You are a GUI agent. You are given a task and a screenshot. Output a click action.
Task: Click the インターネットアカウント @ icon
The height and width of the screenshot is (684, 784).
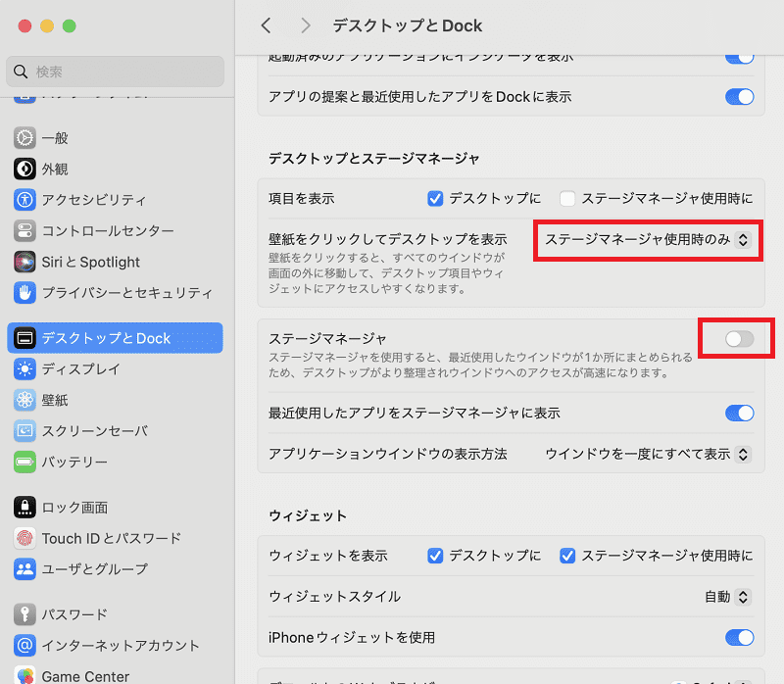(x=24, y=646)
